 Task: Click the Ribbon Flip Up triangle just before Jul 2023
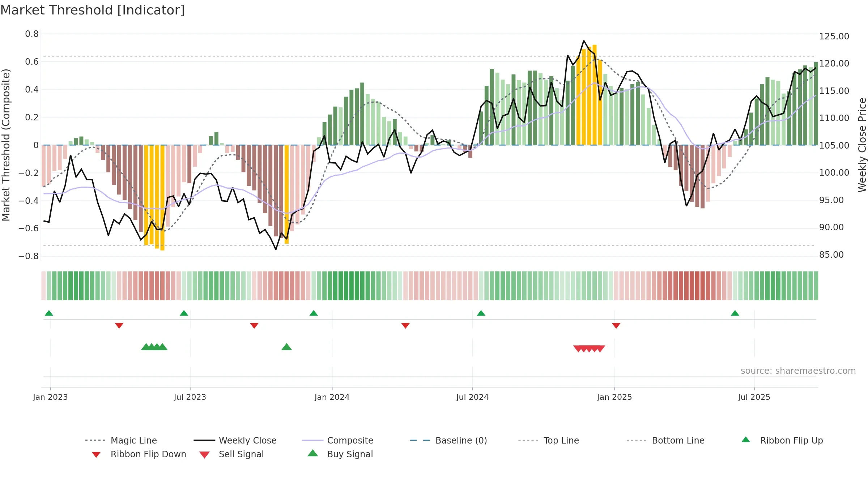point(184,313)
